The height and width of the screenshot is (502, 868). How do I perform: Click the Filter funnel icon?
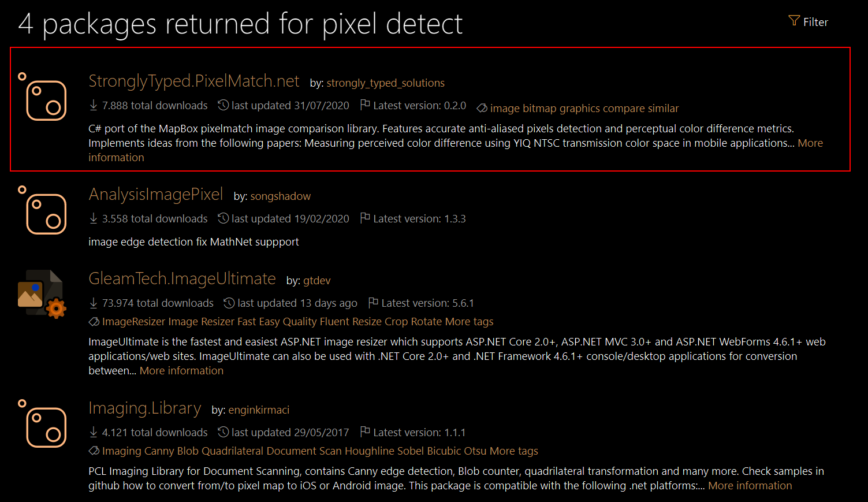pos(794,21)
